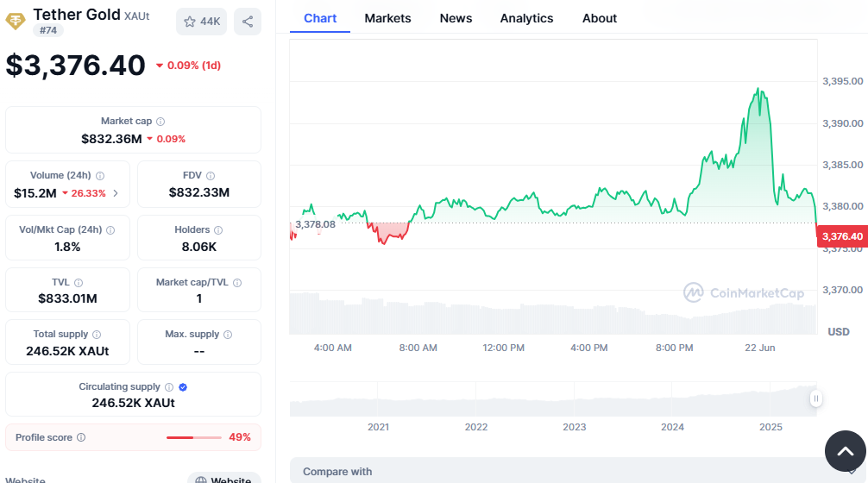Click the USD currency label on chart

(838, 332)
